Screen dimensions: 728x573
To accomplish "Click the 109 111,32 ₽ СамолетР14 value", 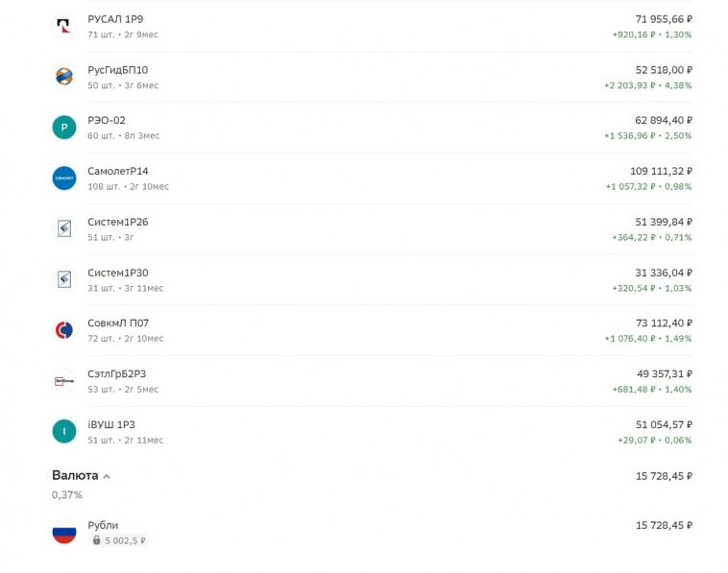I will (661, 171).
